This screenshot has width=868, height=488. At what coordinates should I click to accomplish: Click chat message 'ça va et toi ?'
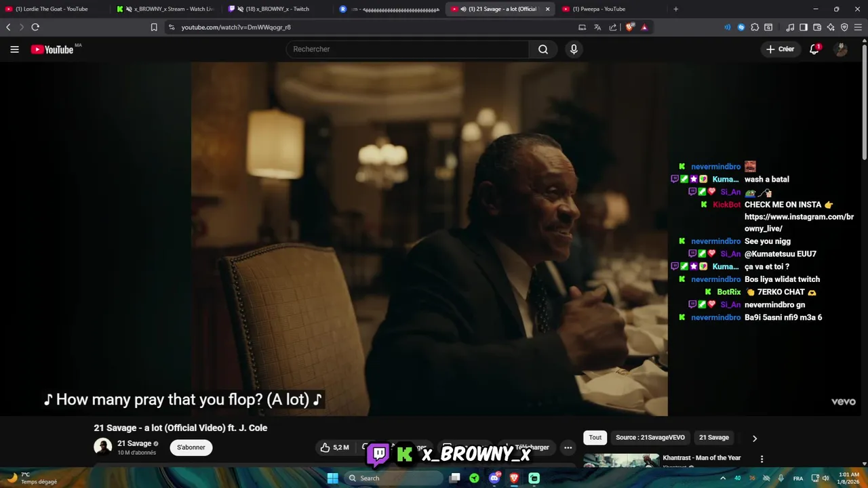[767, 266]
